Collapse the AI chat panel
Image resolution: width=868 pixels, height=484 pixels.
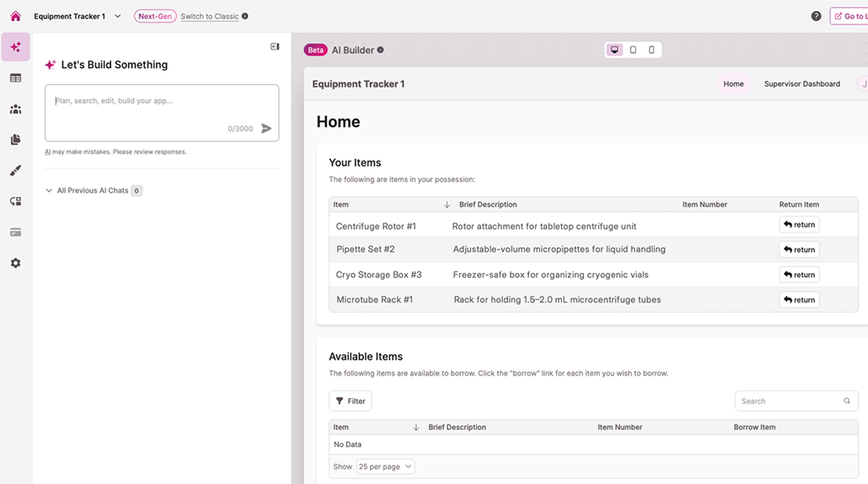pos(274,47)
